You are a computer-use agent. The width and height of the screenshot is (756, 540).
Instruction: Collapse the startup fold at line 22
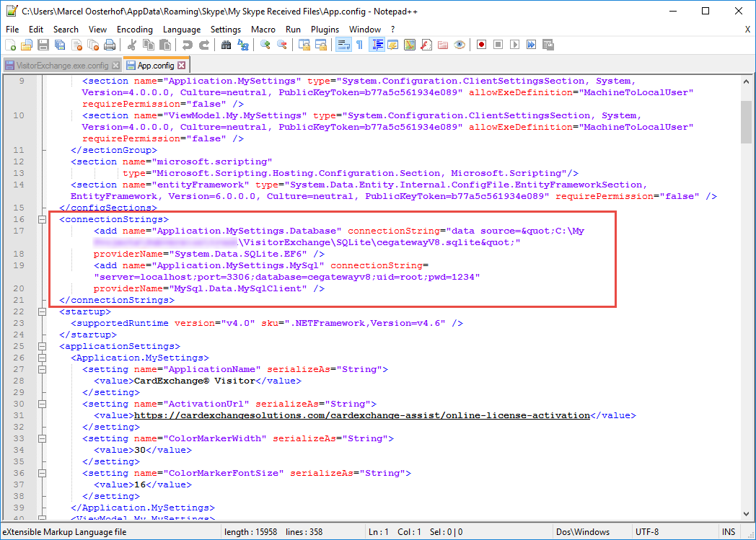click(x=42, y=311)
